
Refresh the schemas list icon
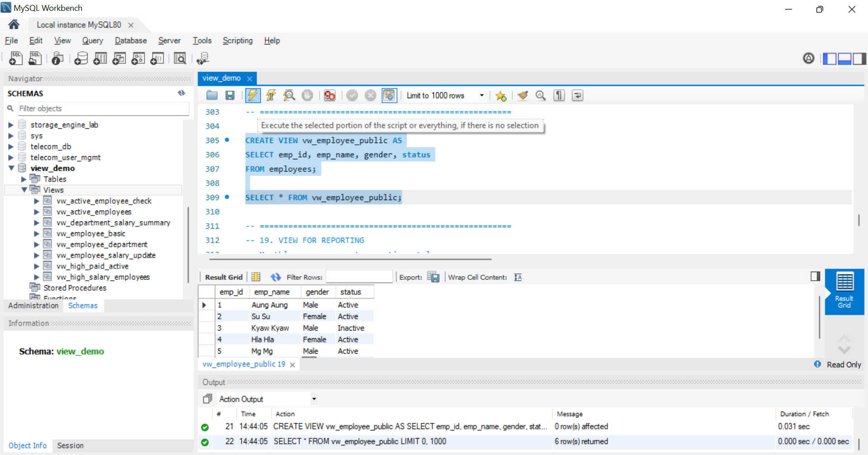(181, 93)
